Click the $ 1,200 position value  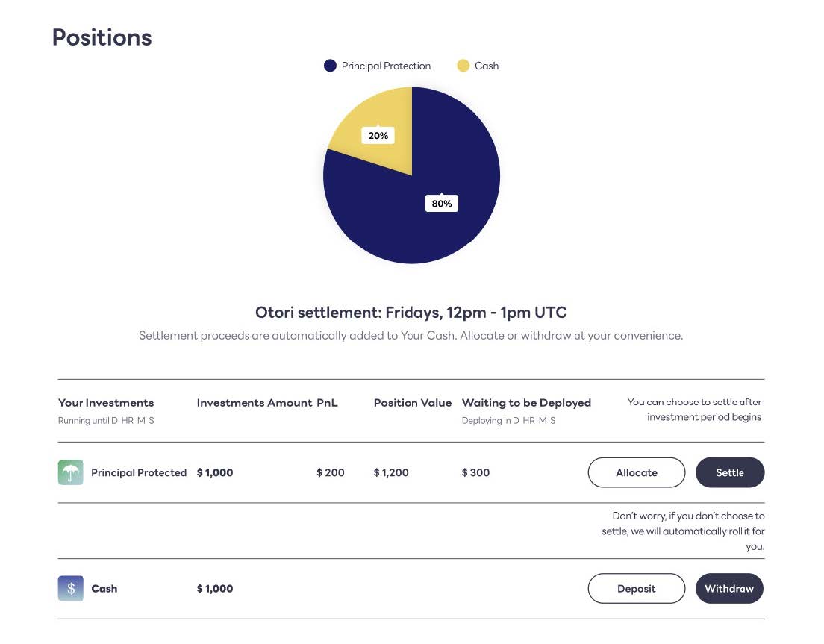tap(391, 472)
